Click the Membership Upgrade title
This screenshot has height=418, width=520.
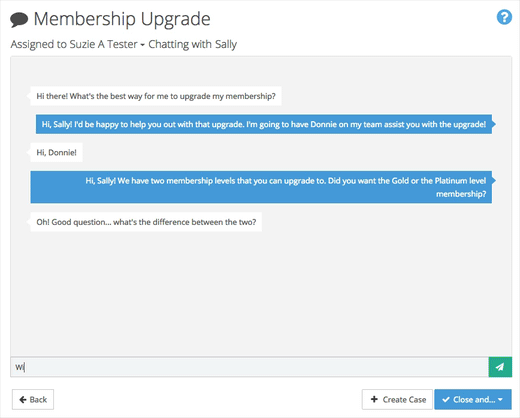pos(122,19)
